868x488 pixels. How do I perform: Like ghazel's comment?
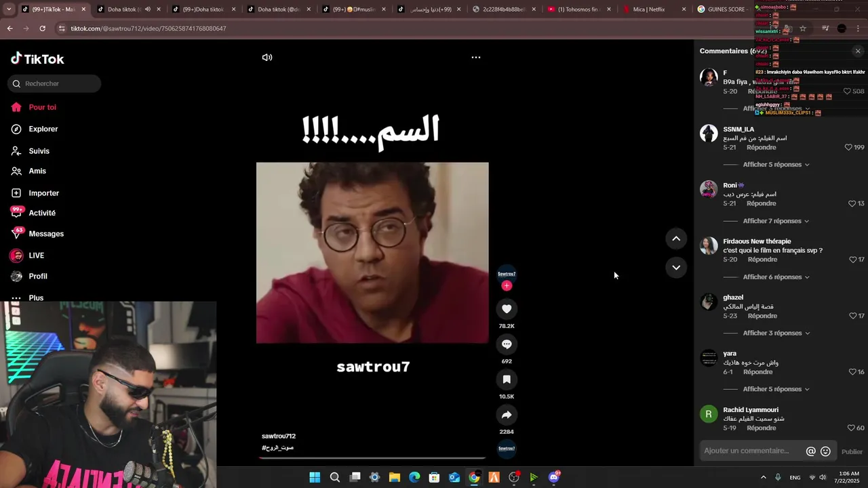click(852, 316)
